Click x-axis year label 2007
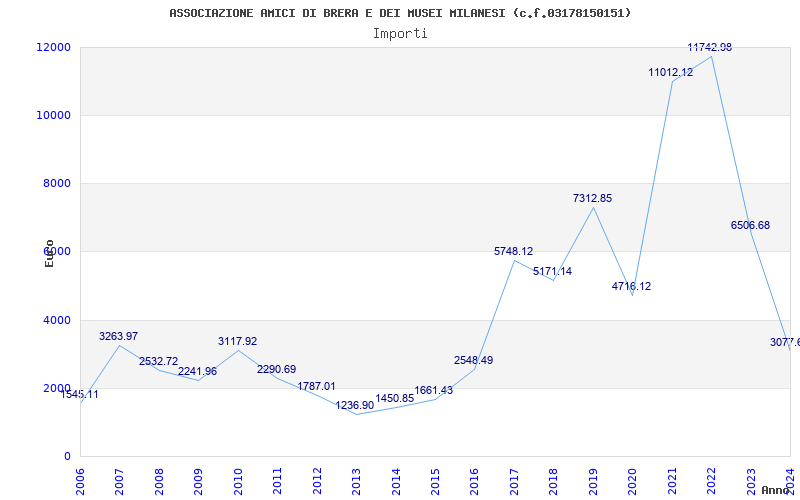 [119, 481]
